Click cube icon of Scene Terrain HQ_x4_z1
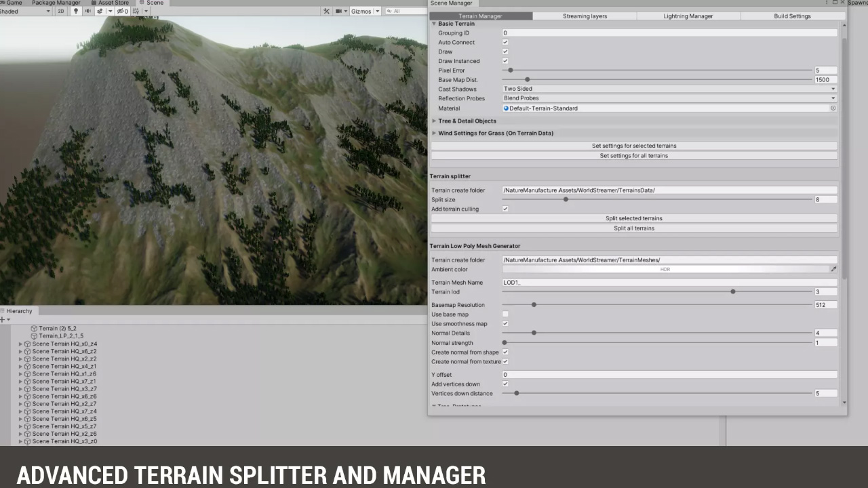The height and width of the screenshot is (488, 868). coord(28,366)
